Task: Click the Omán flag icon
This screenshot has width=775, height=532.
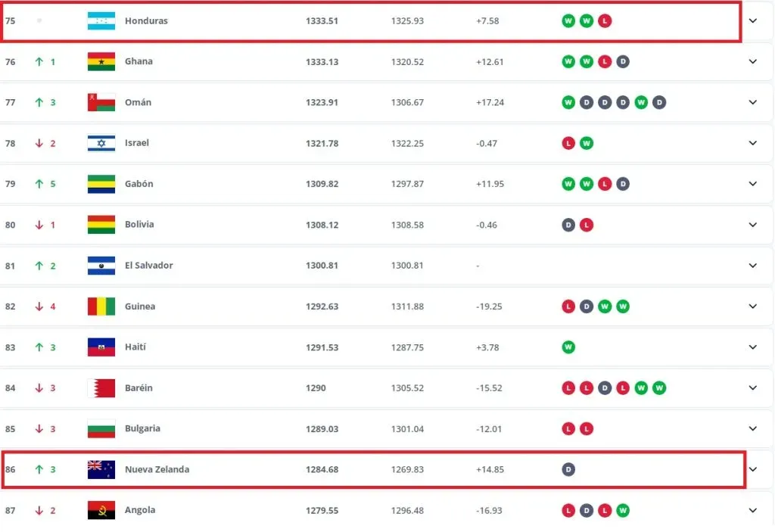Action: pyautogui.click(x=101, y=102)
